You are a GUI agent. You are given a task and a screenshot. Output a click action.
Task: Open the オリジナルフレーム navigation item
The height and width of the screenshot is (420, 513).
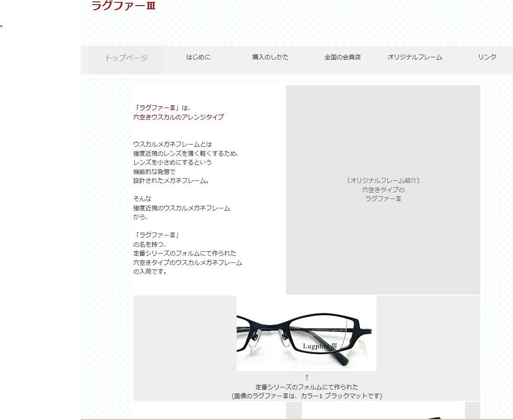(415, 57)
